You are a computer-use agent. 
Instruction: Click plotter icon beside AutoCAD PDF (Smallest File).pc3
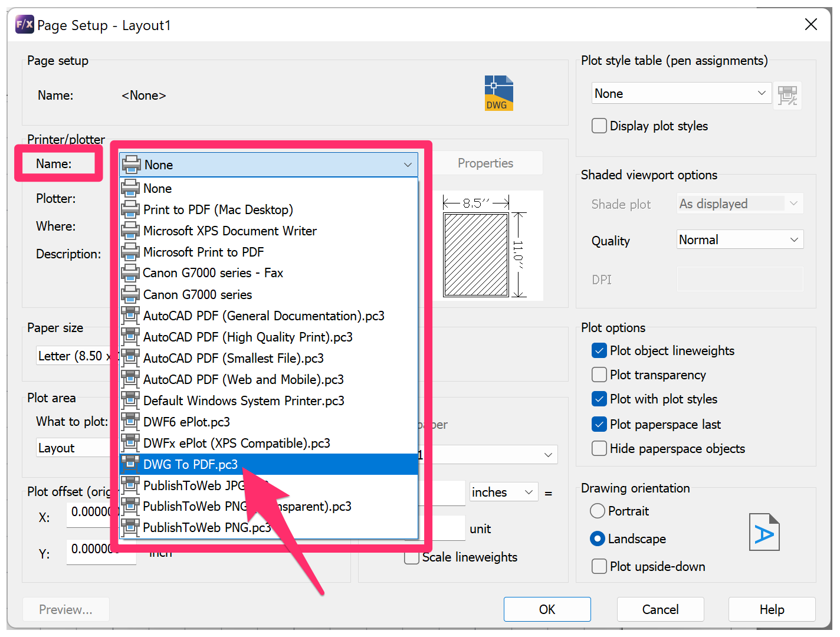click(x=130, y=358)
